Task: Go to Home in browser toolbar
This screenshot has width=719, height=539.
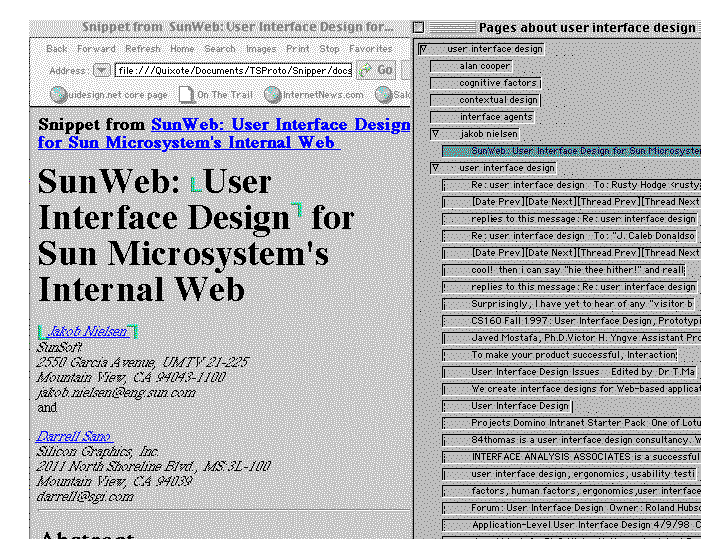Action: pyautogui.click(x=182, y=49)
